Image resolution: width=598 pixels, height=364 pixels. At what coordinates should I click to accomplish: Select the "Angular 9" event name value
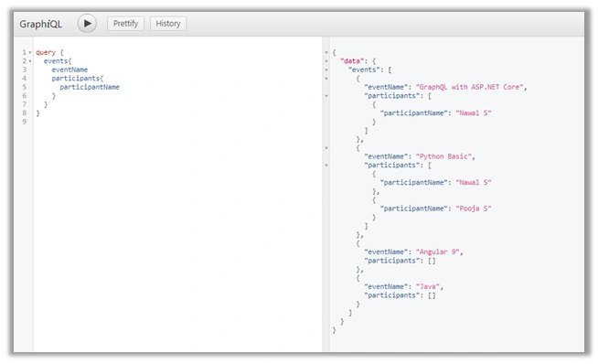point(437,252)
